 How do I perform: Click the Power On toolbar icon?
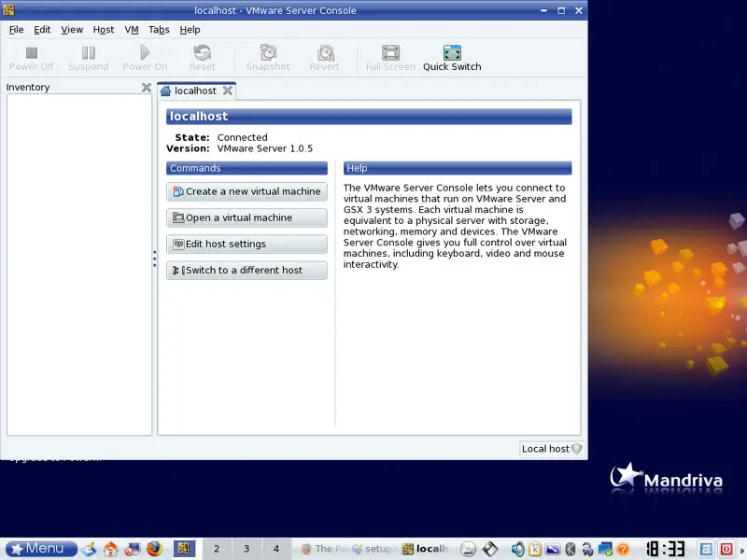point(145,58)
